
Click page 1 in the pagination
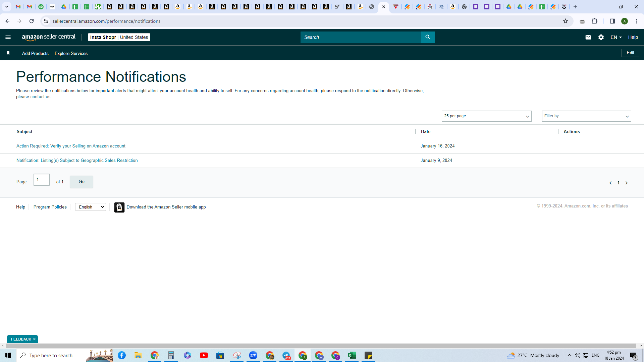pos(619,183)
